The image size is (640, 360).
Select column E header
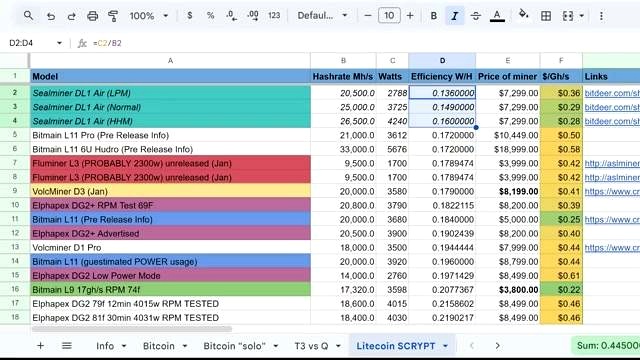[508, 61]
